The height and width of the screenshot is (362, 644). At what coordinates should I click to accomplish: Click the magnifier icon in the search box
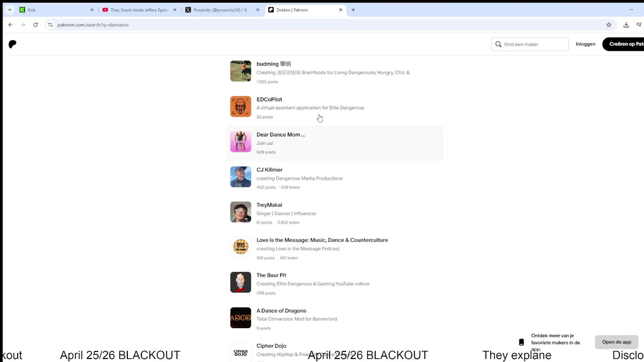point(498,44)
